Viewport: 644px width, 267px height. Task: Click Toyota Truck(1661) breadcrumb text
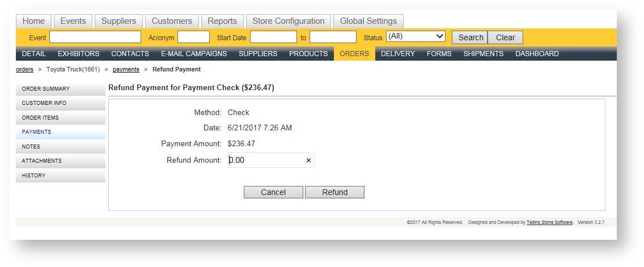coord(73,69)
